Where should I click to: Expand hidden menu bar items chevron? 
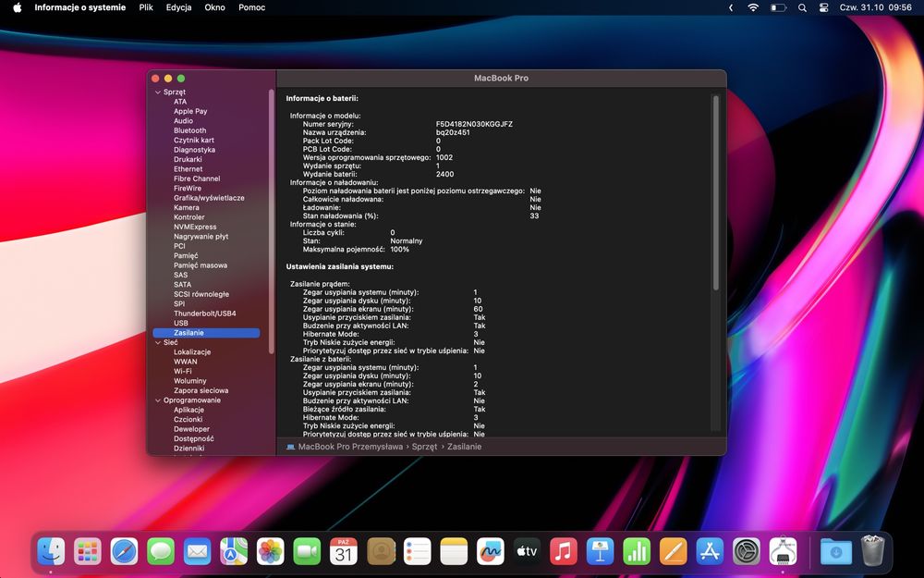point(731,7)
